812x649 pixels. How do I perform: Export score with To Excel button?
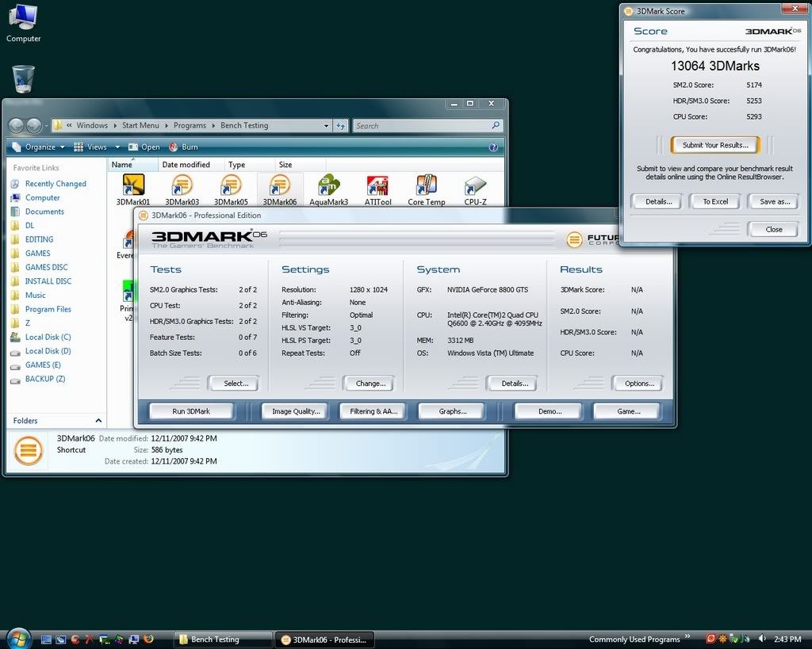click(x=715, y=201)
